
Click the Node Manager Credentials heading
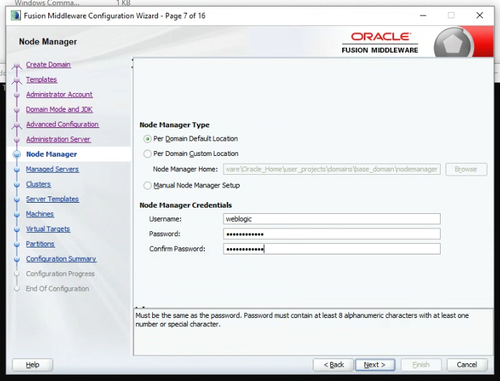[x=186, y=205]
